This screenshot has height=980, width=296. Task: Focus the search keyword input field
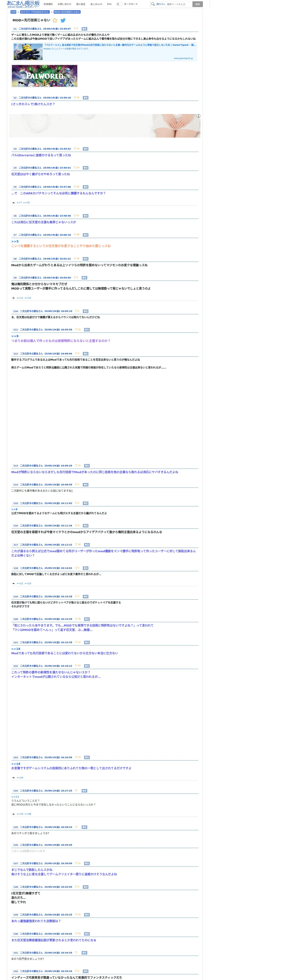tap(179, 4)
